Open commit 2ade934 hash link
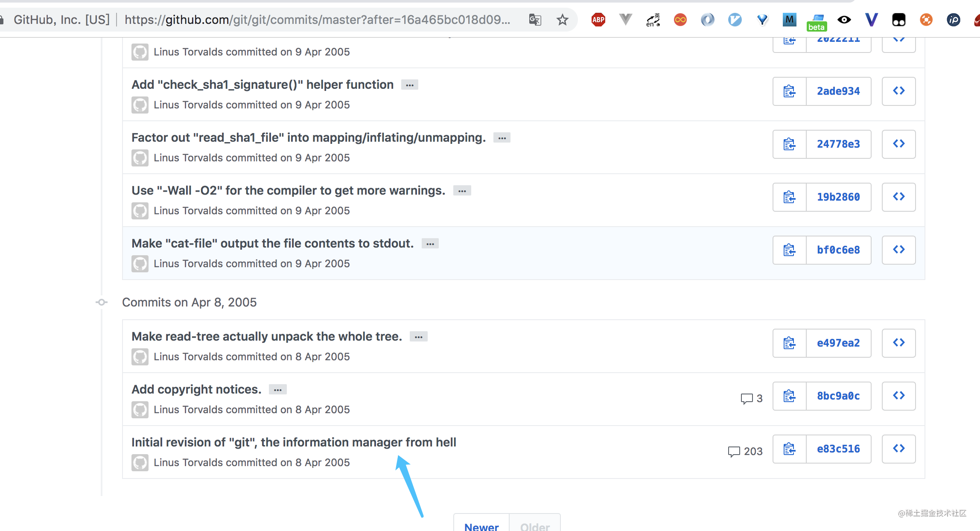 point(839,91)
